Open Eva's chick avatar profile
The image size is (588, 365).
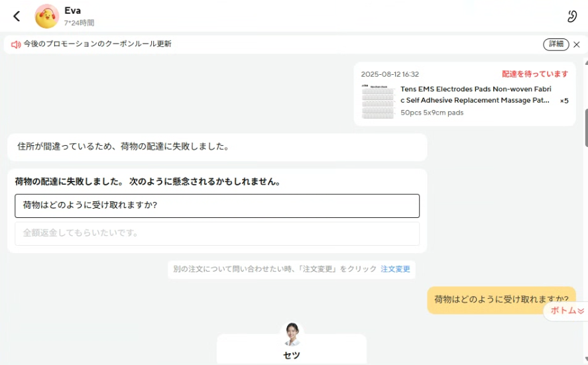coord(46,17)
